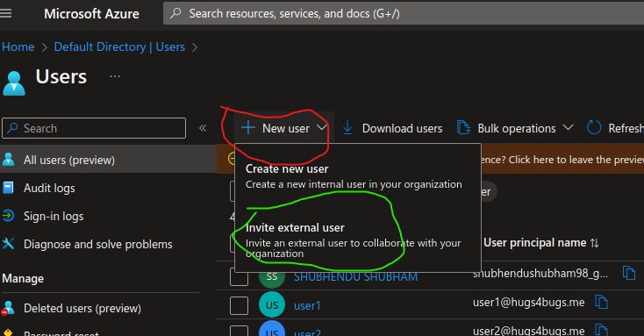Copy user1@hugs4bugs.me principal name
Image resolution: width=644 pixels, height=336 pixels.
coord(601,302)
